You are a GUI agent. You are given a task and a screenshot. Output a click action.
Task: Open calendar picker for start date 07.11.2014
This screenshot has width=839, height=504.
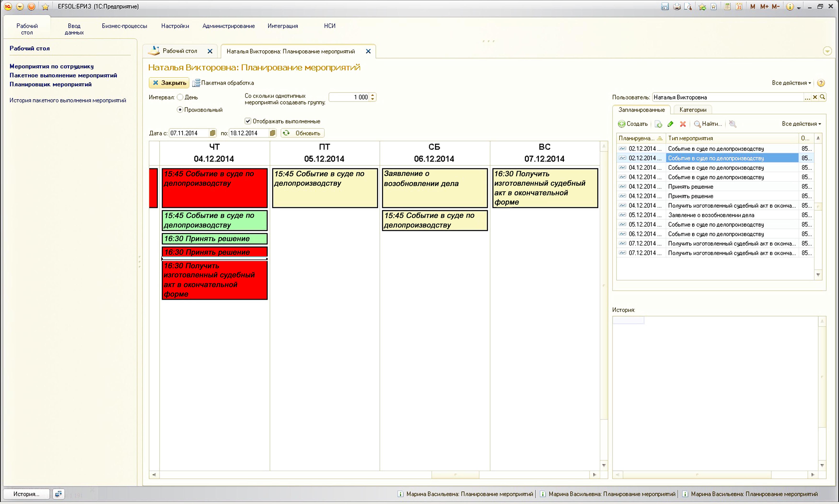pos(212,133)
